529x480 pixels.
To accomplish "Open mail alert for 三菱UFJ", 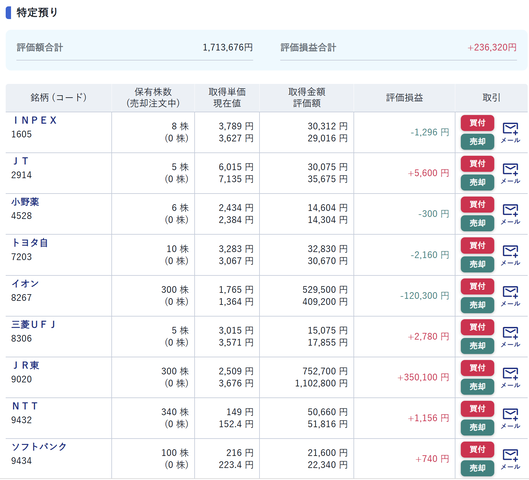I will click(510, 337).
